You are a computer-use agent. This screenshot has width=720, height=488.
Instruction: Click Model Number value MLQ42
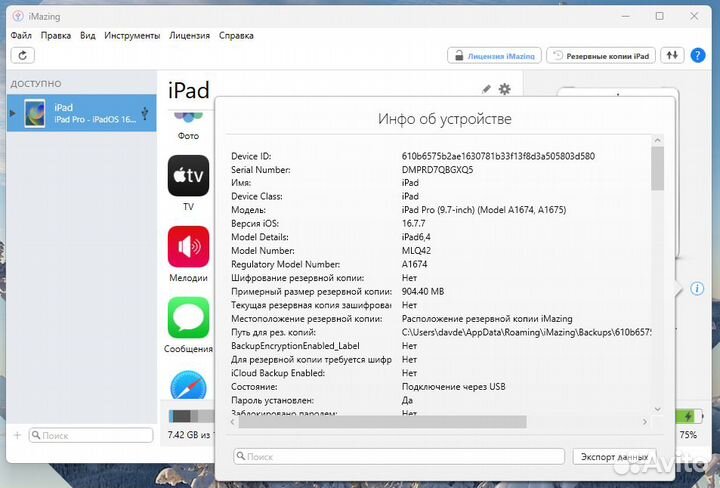[416, 251]
